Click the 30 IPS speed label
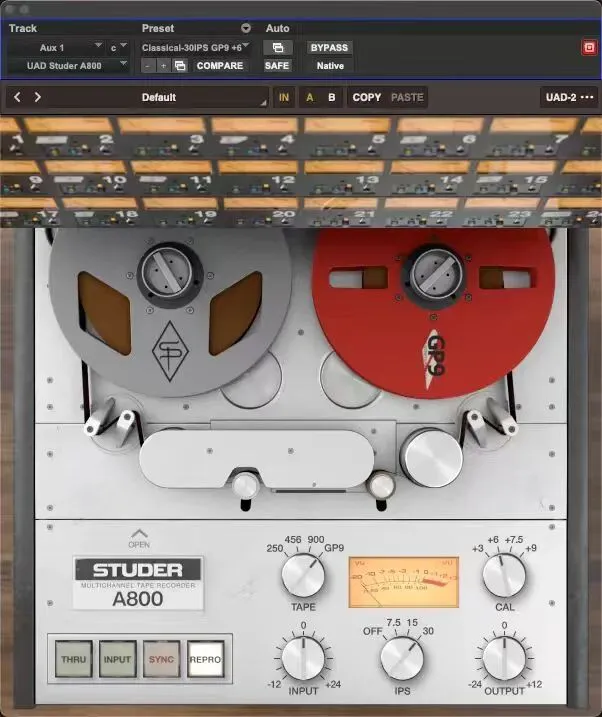The width and height of the screenshot is (602, 717). pos(428,631)
